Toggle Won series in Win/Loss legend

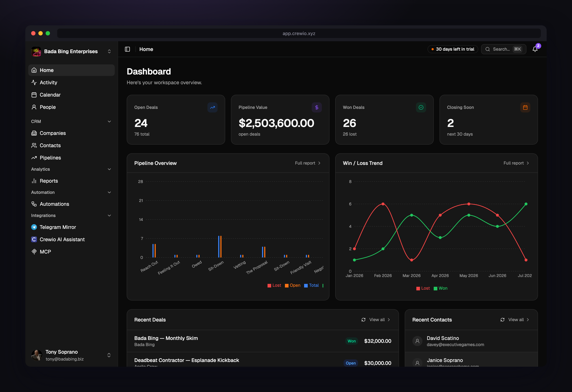pos(441,288)
